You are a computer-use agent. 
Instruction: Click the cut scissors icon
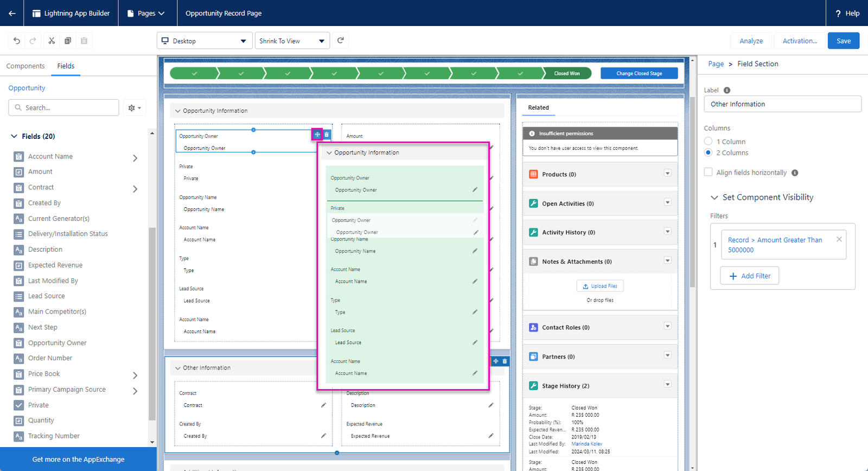click(x=52, y=41)
